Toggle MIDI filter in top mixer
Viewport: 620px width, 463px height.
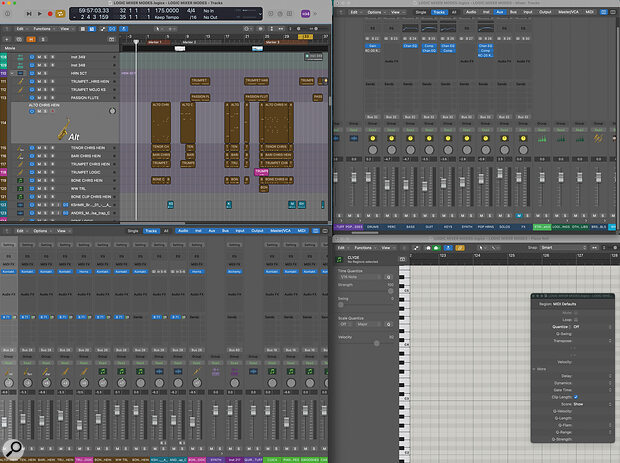point(589,12)
